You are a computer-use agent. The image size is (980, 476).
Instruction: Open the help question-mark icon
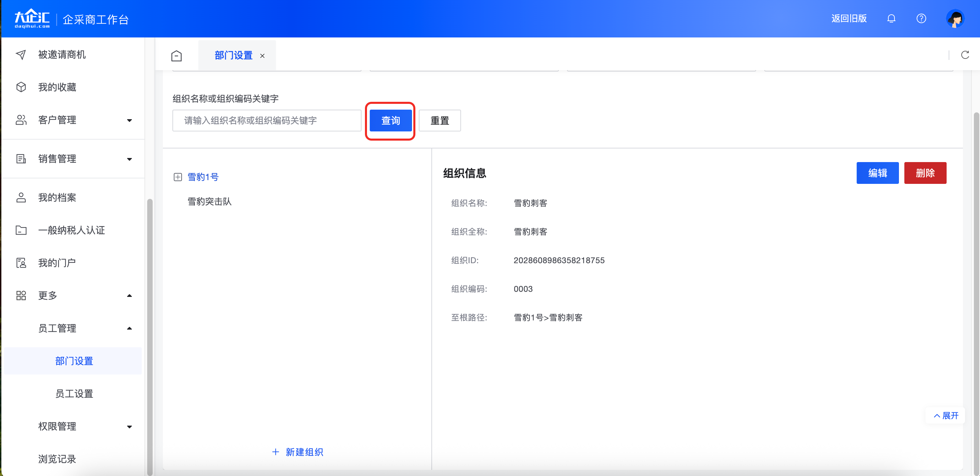tap(921, 18)
